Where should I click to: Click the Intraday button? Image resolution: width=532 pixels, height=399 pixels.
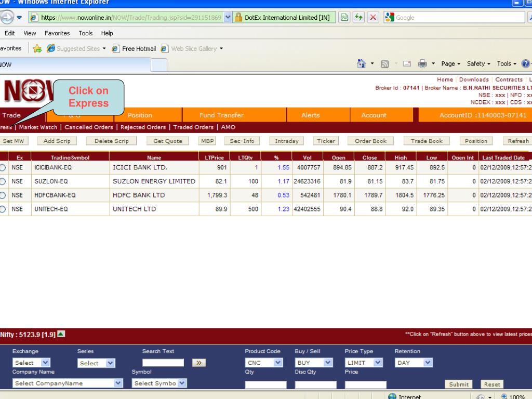click(287, 141)
